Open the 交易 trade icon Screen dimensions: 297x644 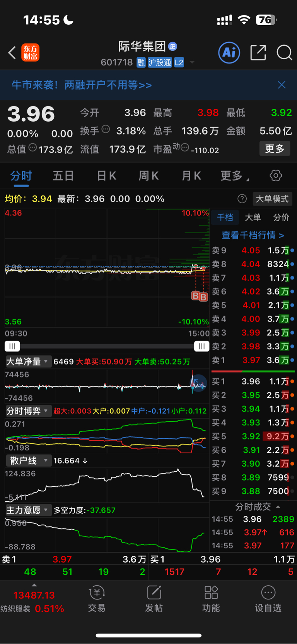pos(97,599)
